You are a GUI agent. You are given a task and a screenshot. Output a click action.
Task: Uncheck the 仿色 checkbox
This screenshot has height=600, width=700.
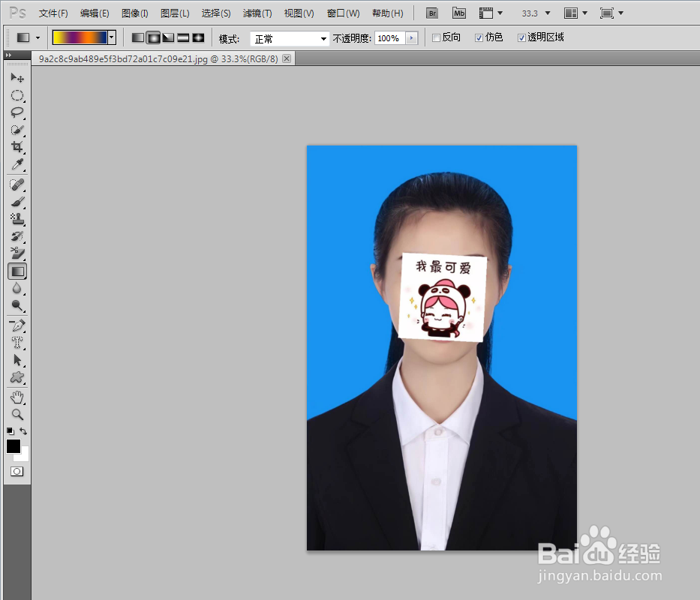point(479,37)
